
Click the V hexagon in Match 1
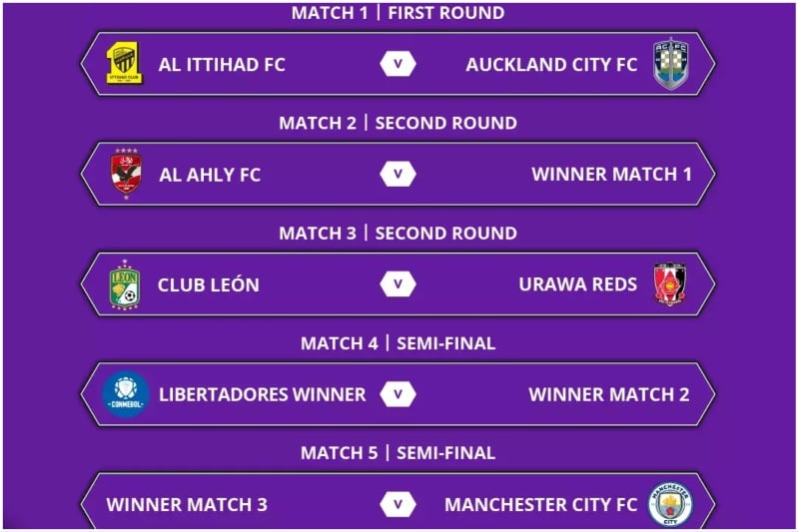pyautogui.click(x=398, y=64)
